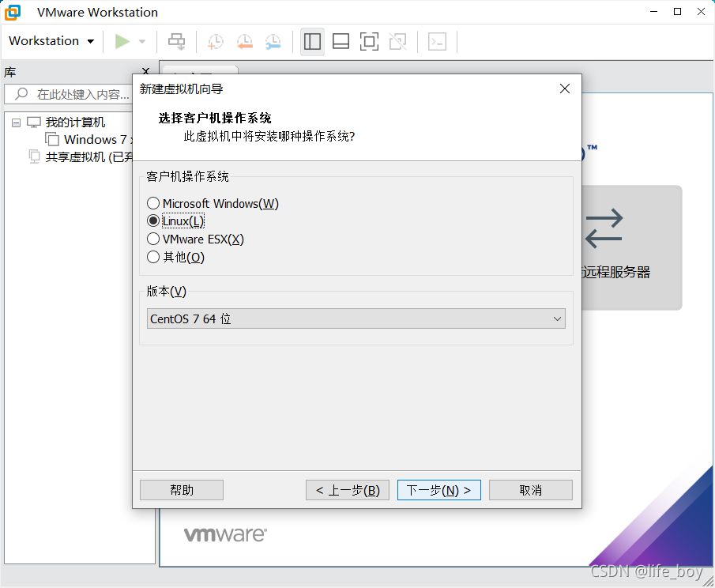
Task: Click the 上一步(B) back button
Action: tap(348, 490)
